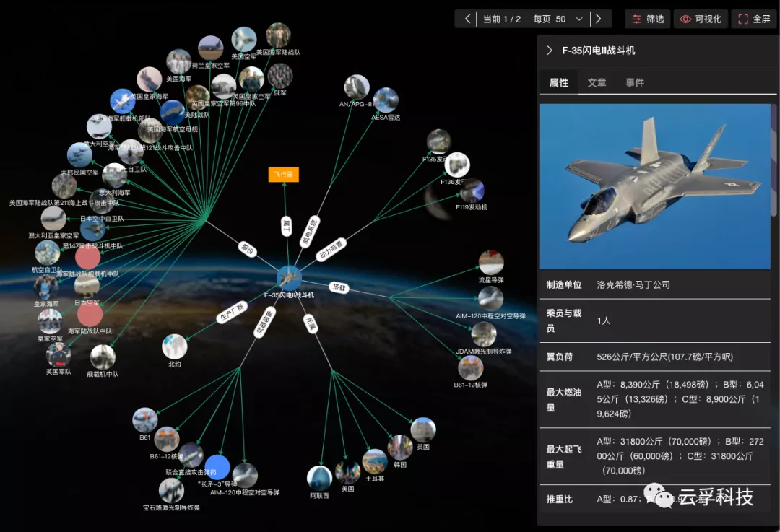The width and height of the screenshot is (780, 532).
Task: Toggle the 可视化 eye button
Action: pyautogui.click(x=701, y=19)
